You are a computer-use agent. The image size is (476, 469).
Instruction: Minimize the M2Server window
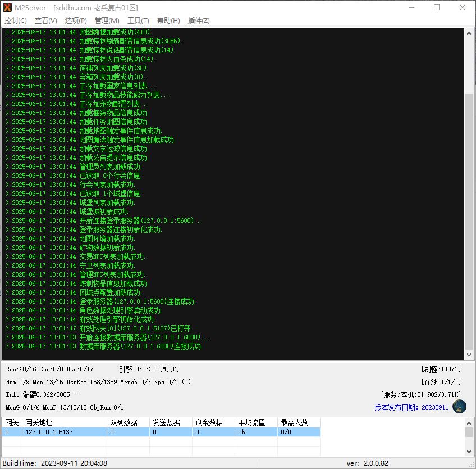(411, 7)
